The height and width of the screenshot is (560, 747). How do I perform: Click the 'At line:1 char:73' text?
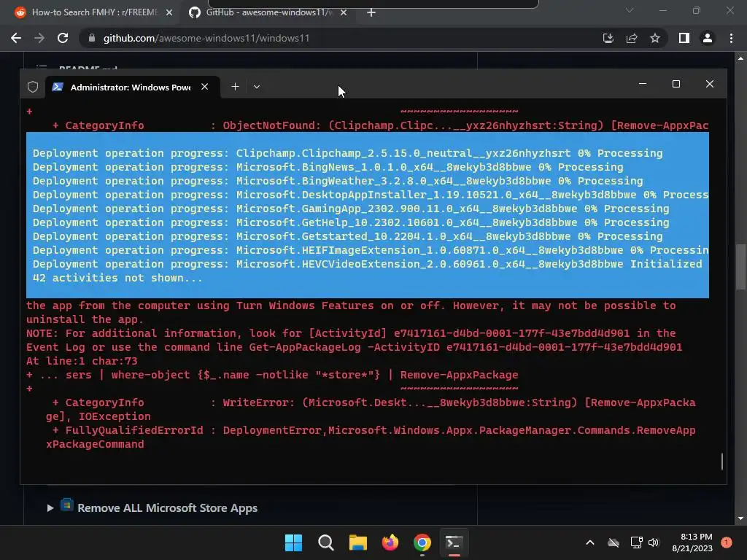pos(82,362)
